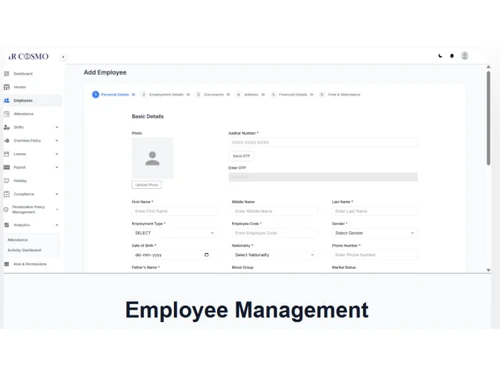
Task: Open the Role & Permissions menu label
Action: [30, 264]
